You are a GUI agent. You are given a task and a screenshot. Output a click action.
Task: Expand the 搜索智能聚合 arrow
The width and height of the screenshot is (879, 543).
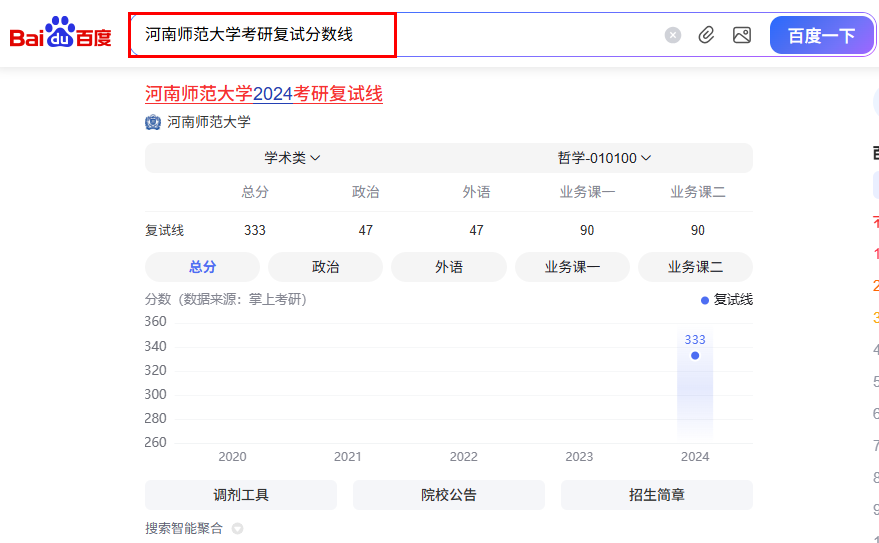238,529
